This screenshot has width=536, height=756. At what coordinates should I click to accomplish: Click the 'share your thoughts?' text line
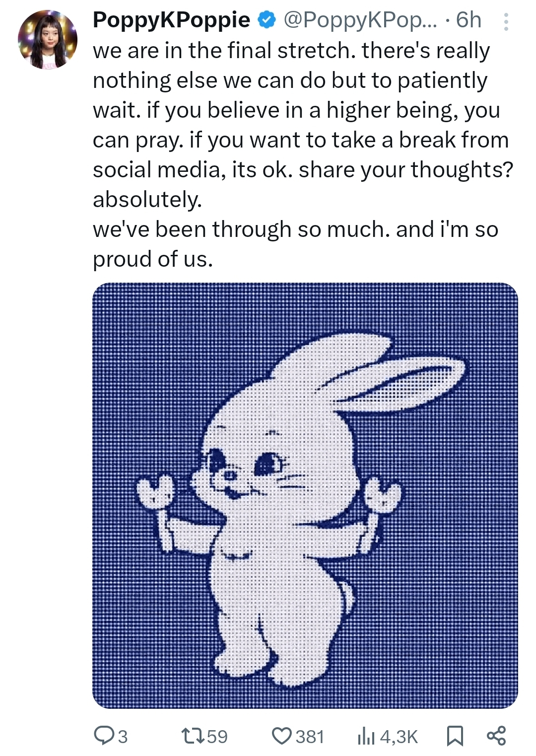pos(405,170)
